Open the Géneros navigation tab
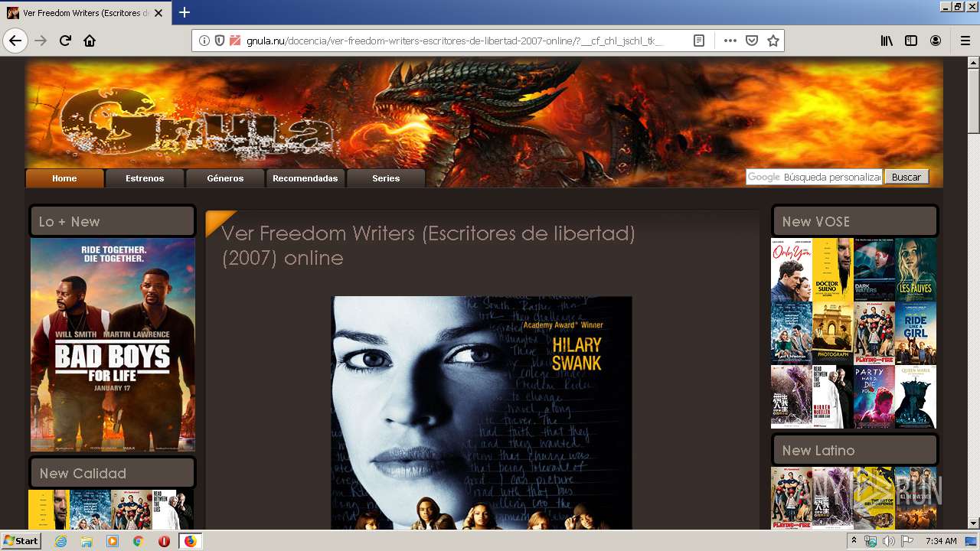This screenshot has height=551, width=980. tap(225, 178)
